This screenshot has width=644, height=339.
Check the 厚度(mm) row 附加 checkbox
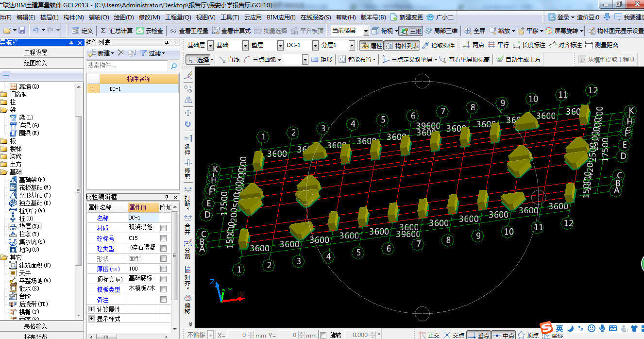pos(164,269)
